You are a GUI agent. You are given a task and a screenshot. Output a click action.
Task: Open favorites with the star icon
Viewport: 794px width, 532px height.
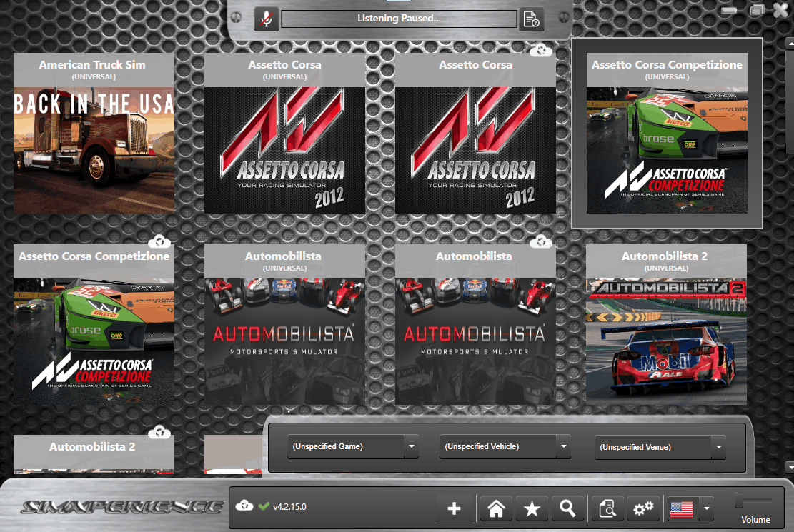pyautogui.click(x=532, y=509)
